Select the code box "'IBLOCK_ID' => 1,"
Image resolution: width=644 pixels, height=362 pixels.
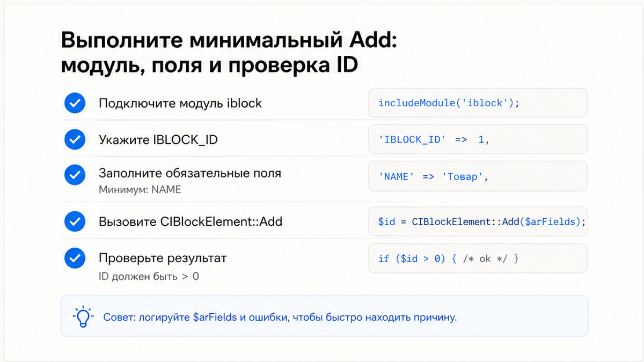[x=478, y=139]
